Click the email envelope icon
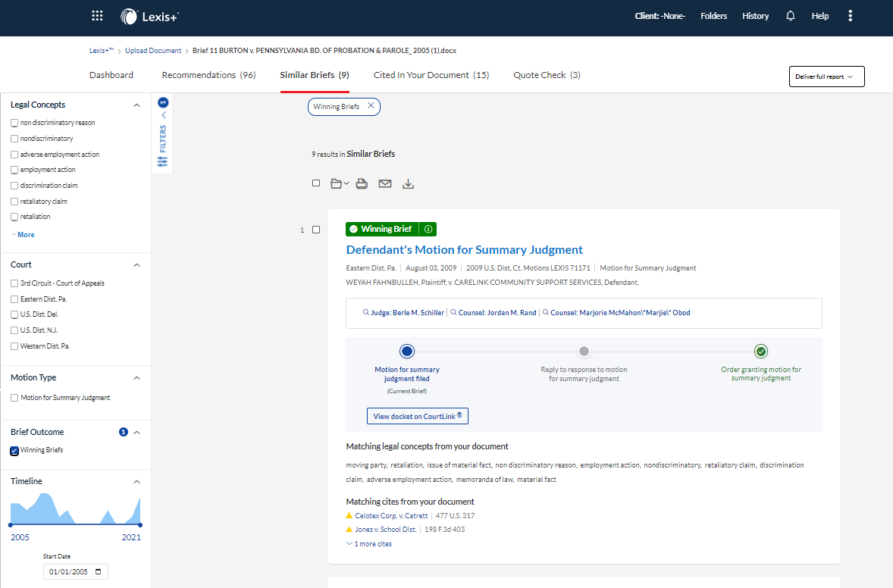 385,183
